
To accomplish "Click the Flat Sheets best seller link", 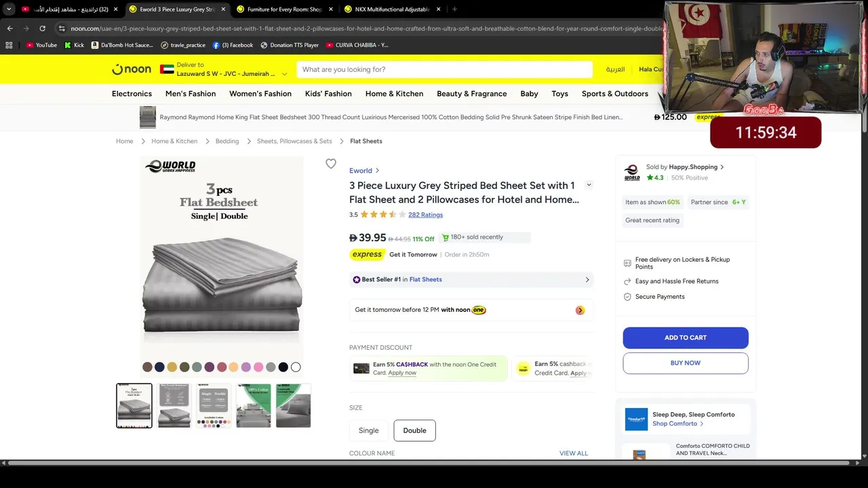I will pos(425,279).
